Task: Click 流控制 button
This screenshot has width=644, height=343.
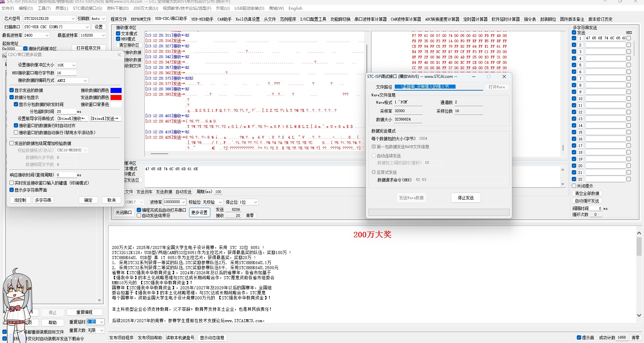Action: coord(20,200)
